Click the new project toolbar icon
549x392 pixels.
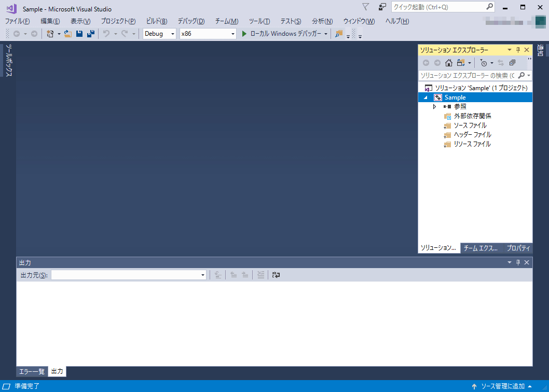click(50, 34)
